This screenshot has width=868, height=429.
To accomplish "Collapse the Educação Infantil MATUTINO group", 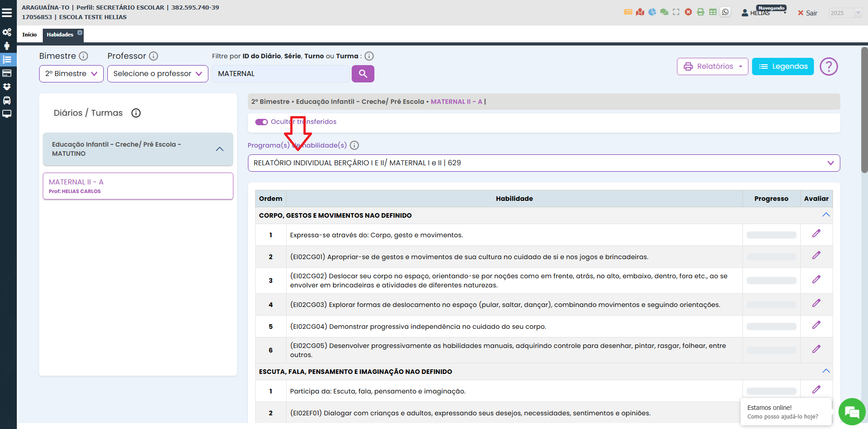I will [220, 149].
